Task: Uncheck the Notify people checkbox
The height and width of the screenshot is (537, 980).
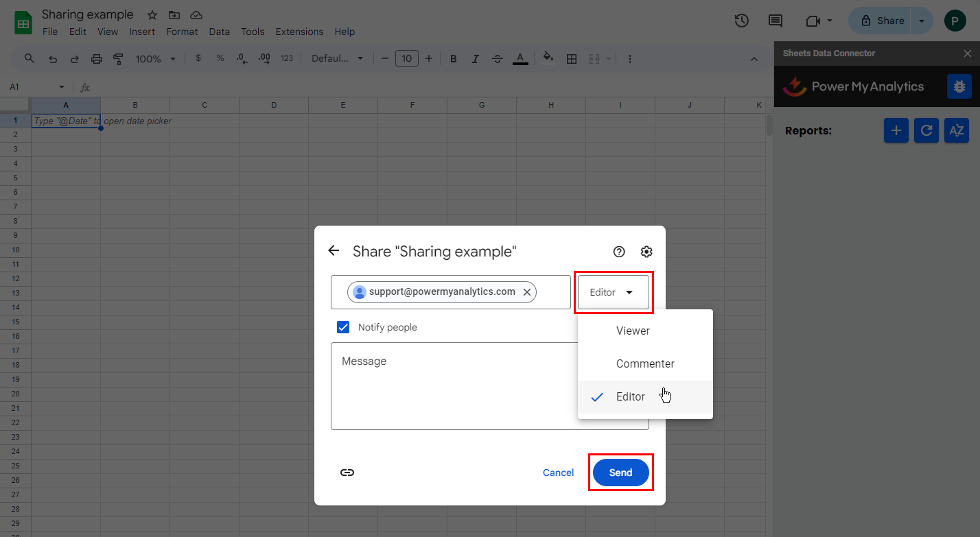Action: pyautogui.click(x=343, y=327)
